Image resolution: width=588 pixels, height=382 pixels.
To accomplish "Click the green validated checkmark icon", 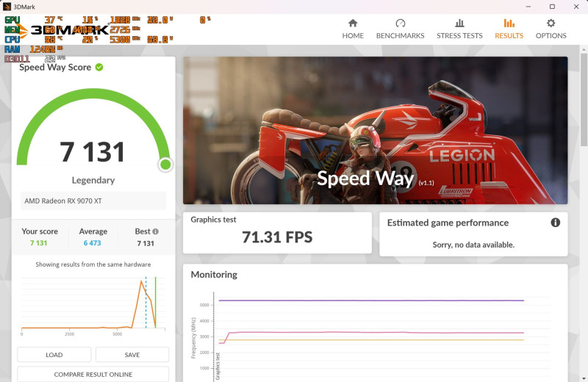I will point(99,67).
